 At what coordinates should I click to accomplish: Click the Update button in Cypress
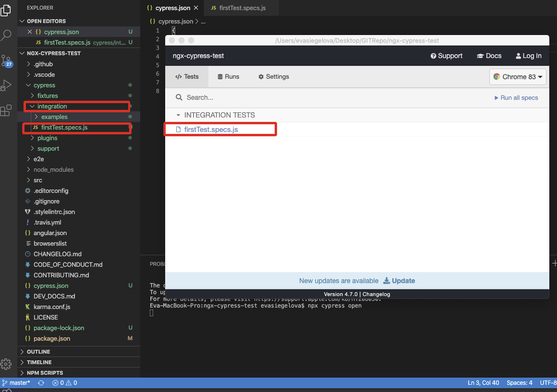[x=399, y=281]
